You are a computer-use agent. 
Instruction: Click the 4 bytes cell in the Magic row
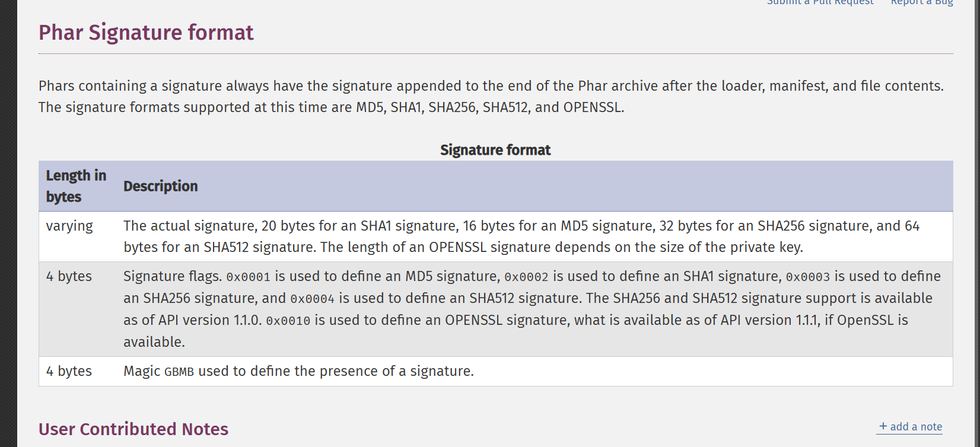[x=69, y=371]
